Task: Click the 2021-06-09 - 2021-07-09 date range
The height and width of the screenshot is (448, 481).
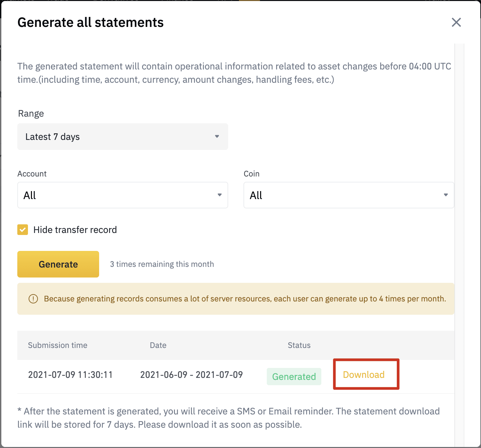Action: tap(191, 375)
